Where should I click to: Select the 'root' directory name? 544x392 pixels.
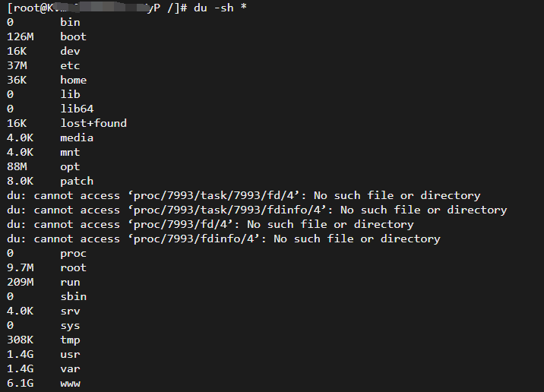tap(73, 268)
